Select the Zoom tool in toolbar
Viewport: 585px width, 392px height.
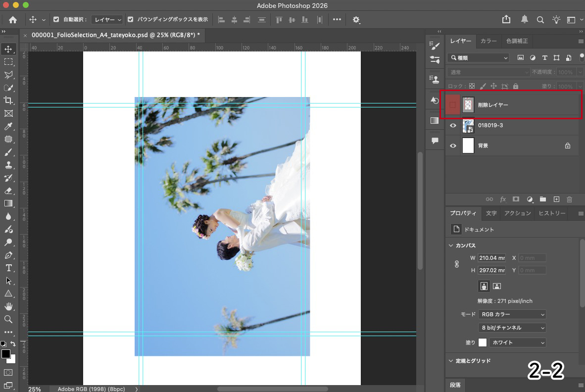tap(8, 319)
